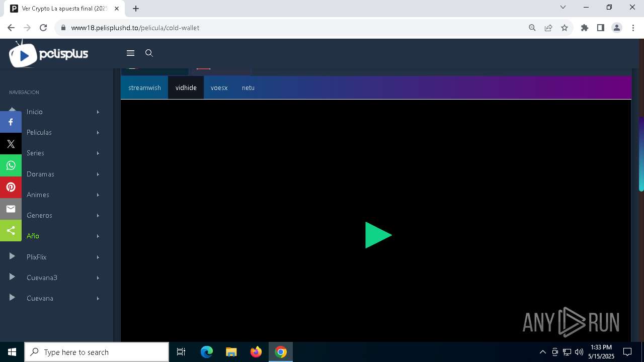This screenshot has width=644, height=362.
Task: Expand the Año submenu arrow
Action: (98, 236)
